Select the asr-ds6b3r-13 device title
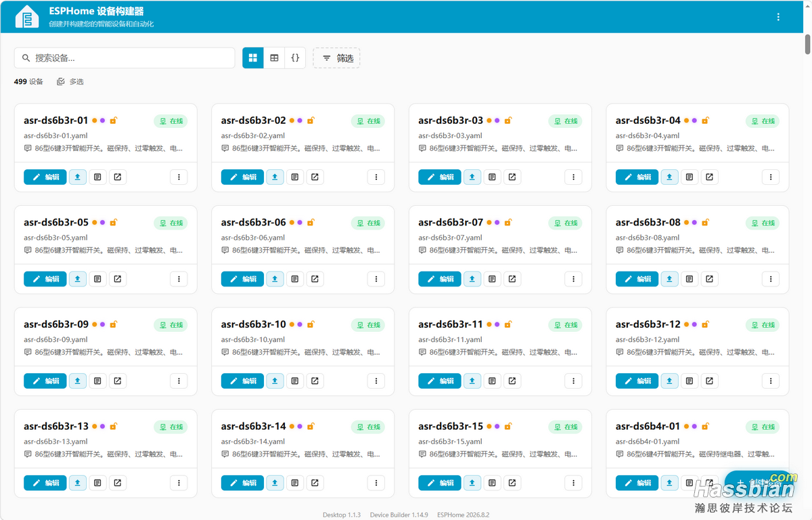 56,427
